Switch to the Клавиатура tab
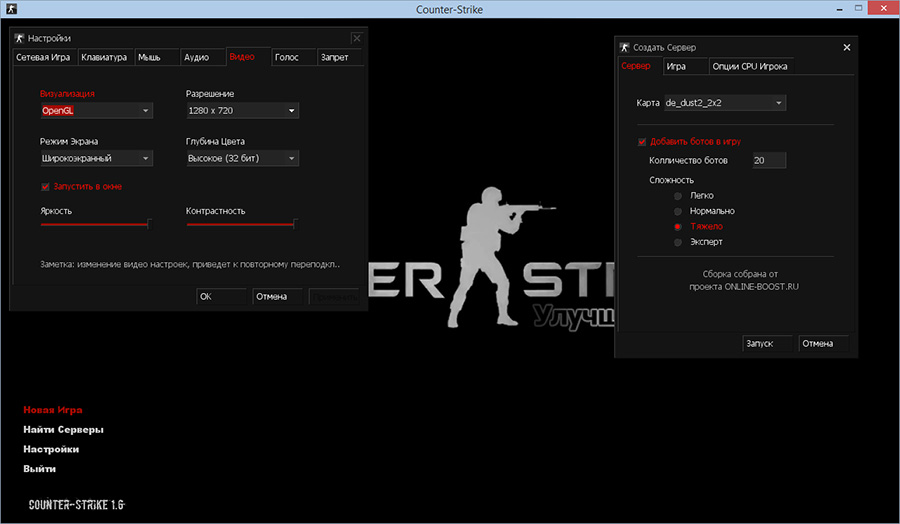This screenshot has width=900, height=524. [106, 57]
